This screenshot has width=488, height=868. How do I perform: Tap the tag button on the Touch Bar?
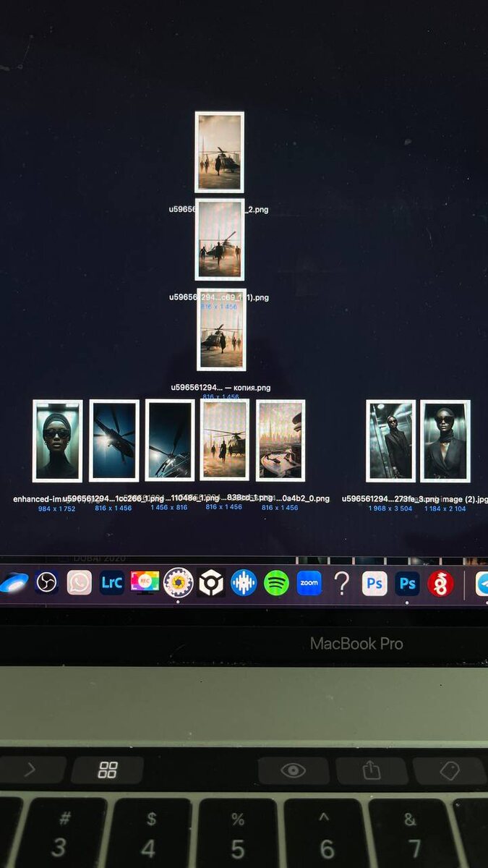(450, 770)
